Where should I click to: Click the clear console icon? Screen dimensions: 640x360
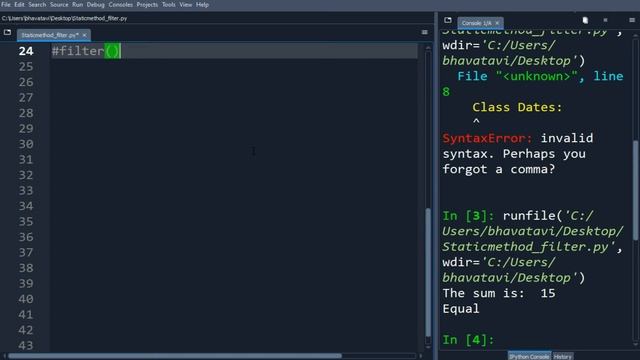click(585, 20)
